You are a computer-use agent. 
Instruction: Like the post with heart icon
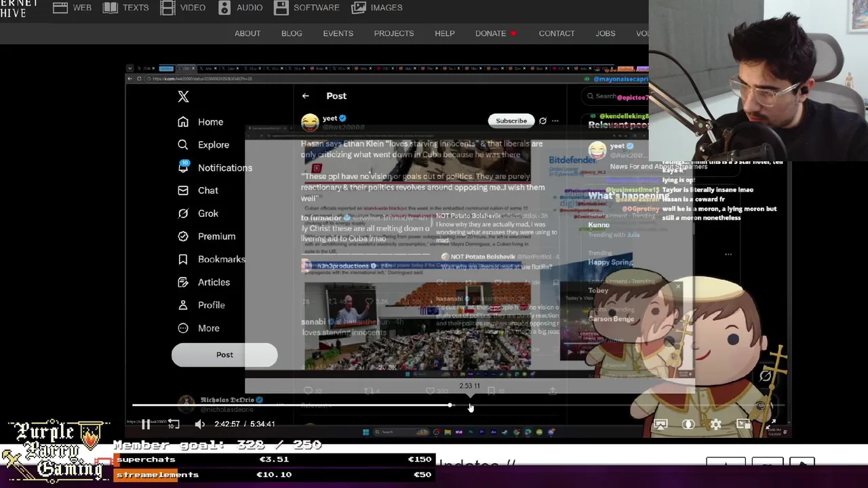point(430,391)
